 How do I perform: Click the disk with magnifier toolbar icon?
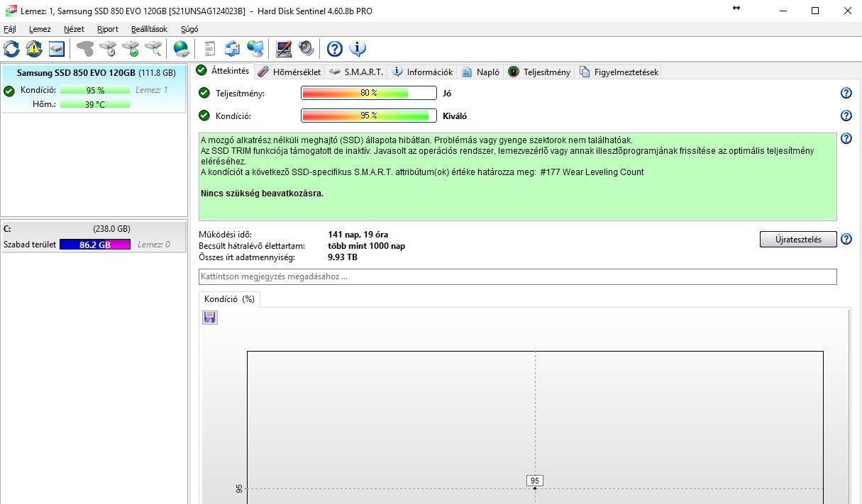pos(153,49)
